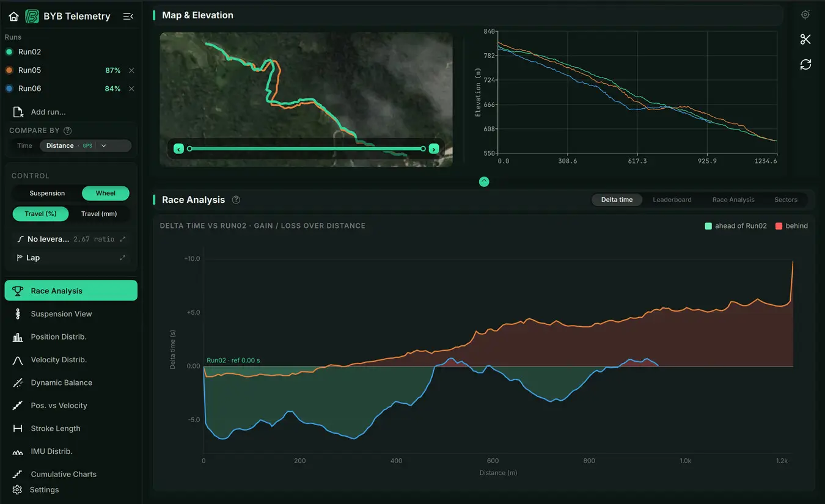Collapse the sidebar menu icon
The image size is (825, 504).
point(128,16)
